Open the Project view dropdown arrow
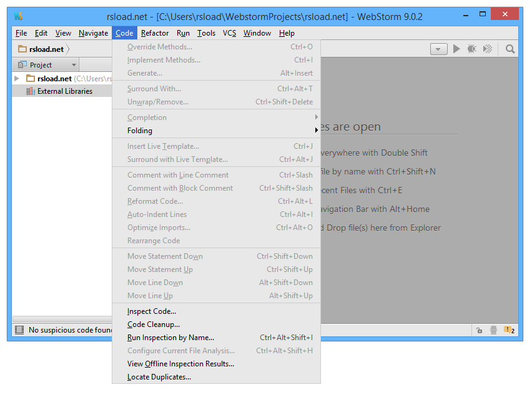The image size is (532, 397). coord(74,65)
